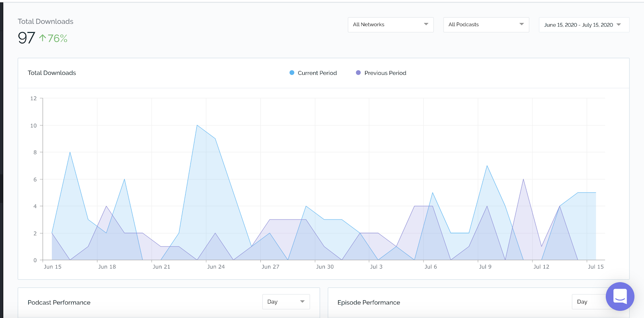Open the chat support bubble icon

click(x=620, y=297)
